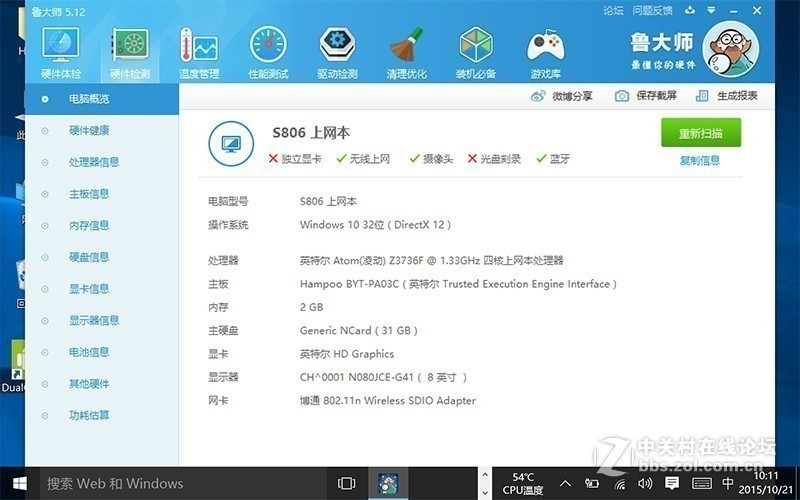Open 装机必备 essential software cube
This screenshot has height=500, width=800.
tap(476, 53)
